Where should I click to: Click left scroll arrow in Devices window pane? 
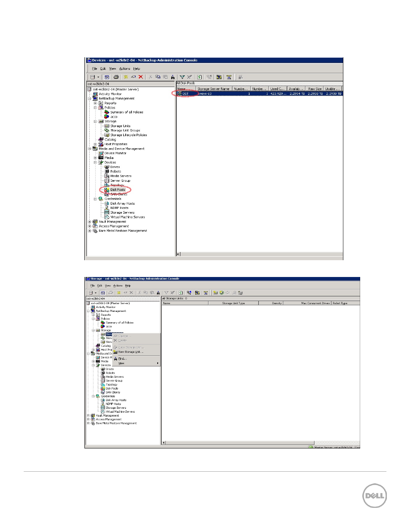click(178, 254)
